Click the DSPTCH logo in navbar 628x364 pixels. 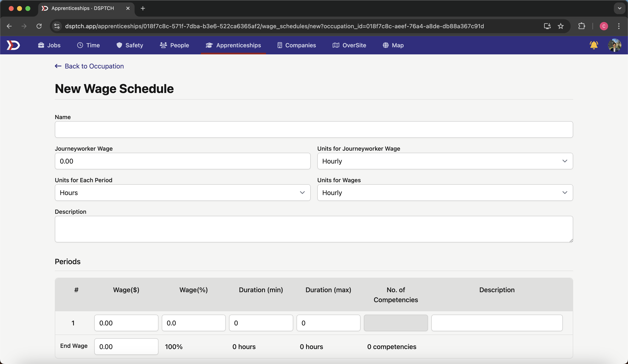click(13, 45)
